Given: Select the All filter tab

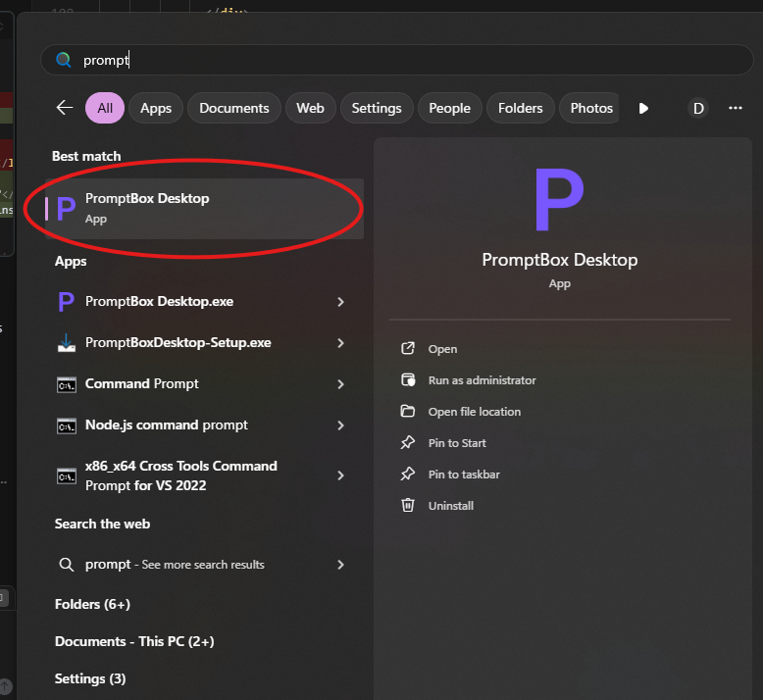Looking at the screenshot, I should [105, 108].
